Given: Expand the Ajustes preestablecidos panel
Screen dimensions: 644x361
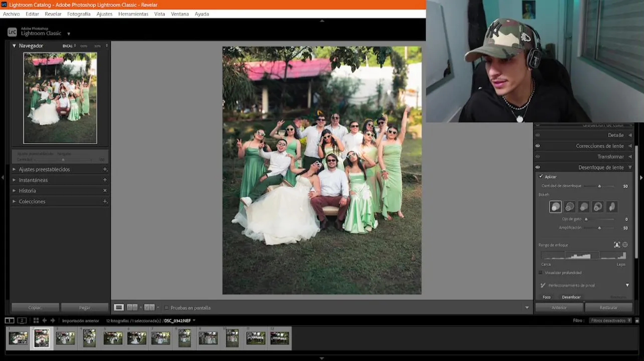Looking at the screenshot, I should 14,169.
